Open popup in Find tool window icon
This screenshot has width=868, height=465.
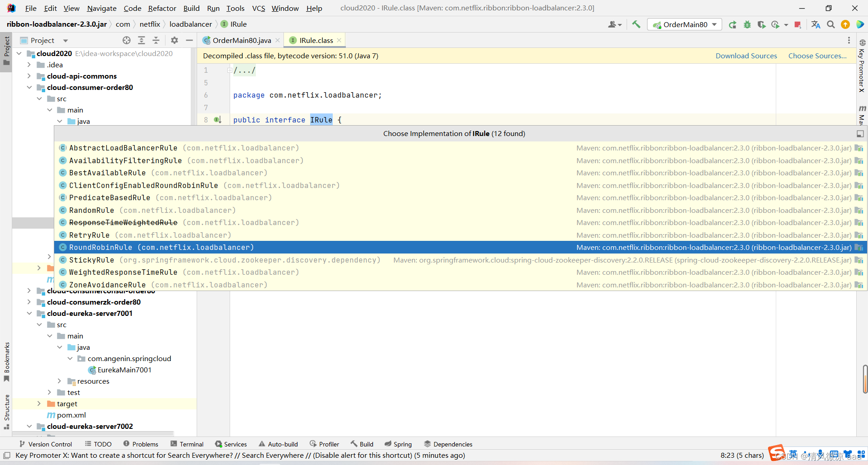coord(860,134)
